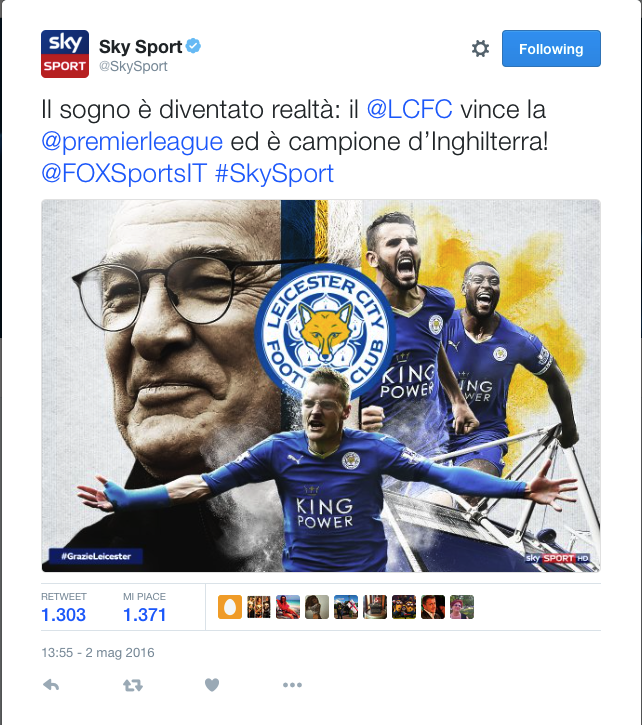Open the Leicester City tweet image
Viewport: 642px width, 725px height.
point(321,386)
